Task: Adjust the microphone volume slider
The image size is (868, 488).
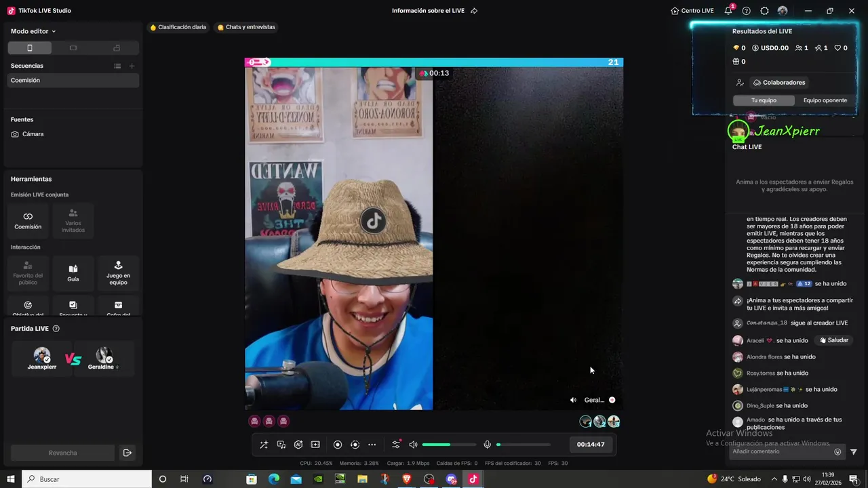Action: coord(523,445)
